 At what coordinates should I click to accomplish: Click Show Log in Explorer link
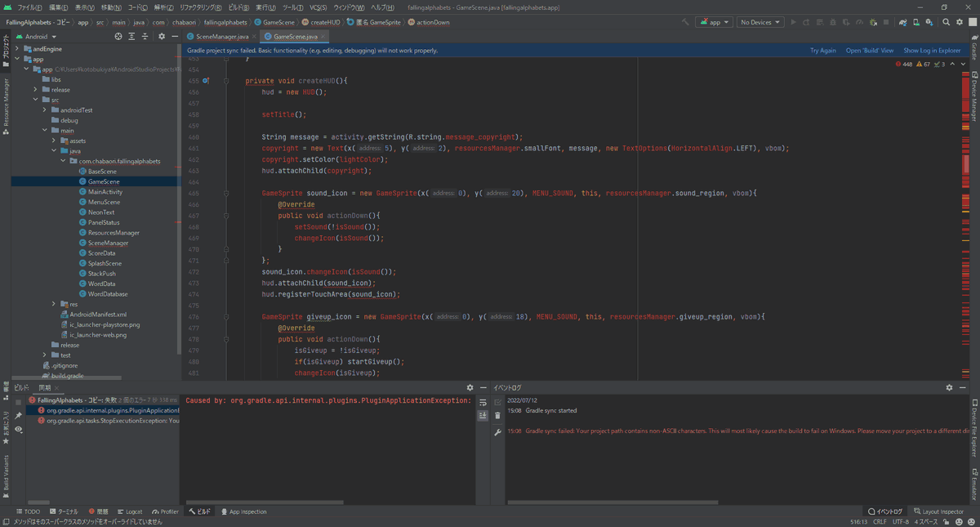(932, 51)
